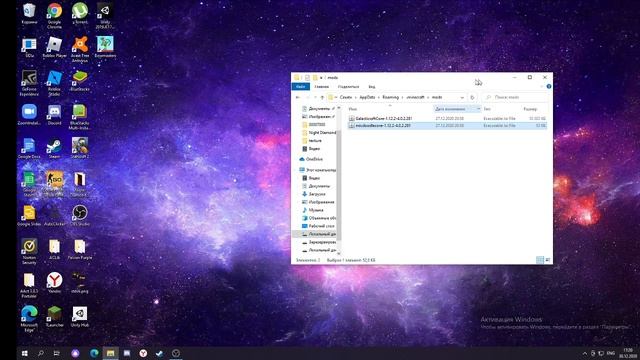This screenshot has width=640, height=360.
Task: Click AppData in the address breadcrumb
Action: (367, 97)
